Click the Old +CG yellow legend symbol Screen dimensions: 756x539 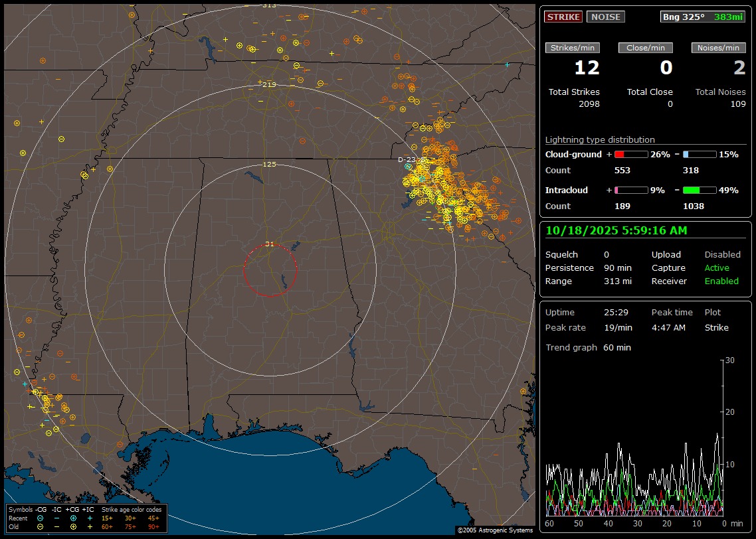pos(73,526)
